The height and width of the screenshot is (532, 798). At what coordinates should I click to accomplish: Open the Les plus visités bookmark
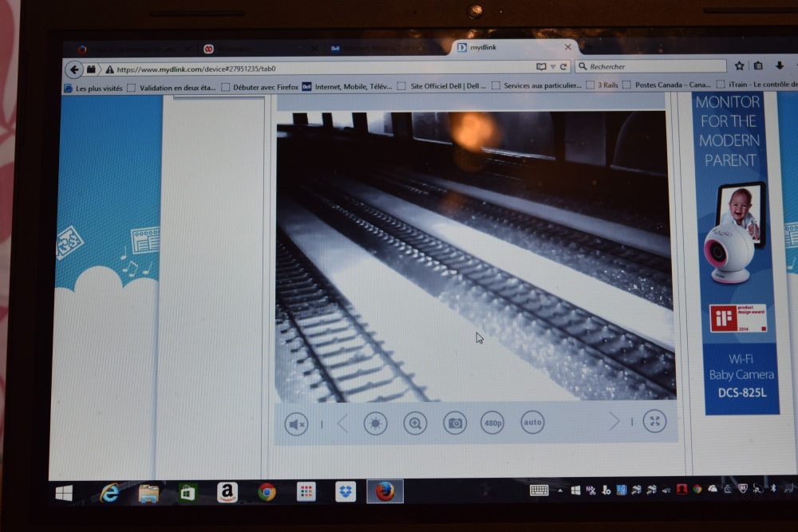[x=93, y=88]
